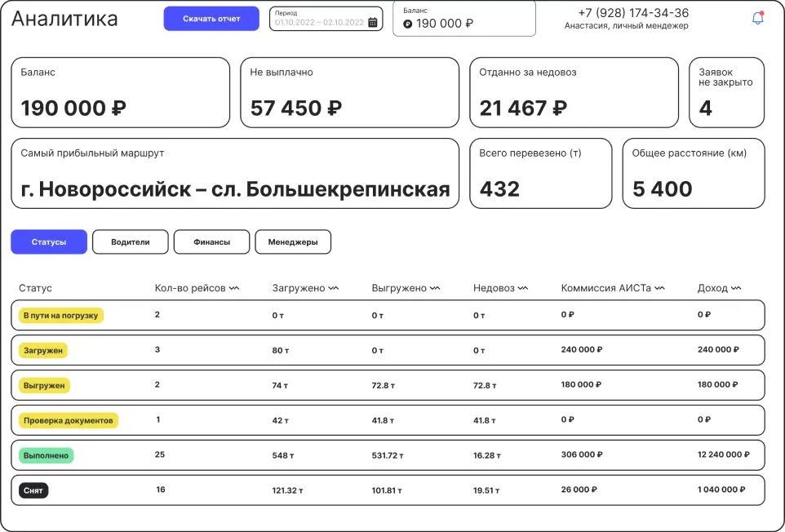The width and height of the screenshot is (785, 532).
Task: Switch to the Водители tab
Action: [x=131, y=242]
